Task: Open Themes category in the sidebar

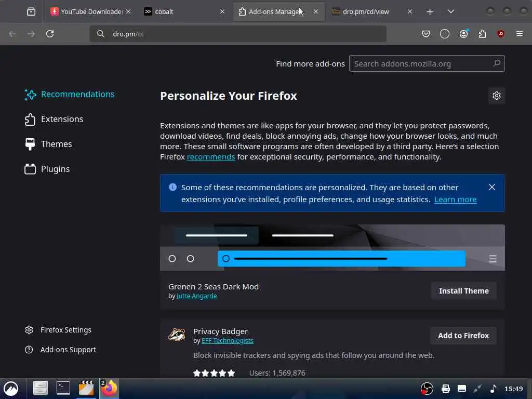Action: [x=48, y=144]
